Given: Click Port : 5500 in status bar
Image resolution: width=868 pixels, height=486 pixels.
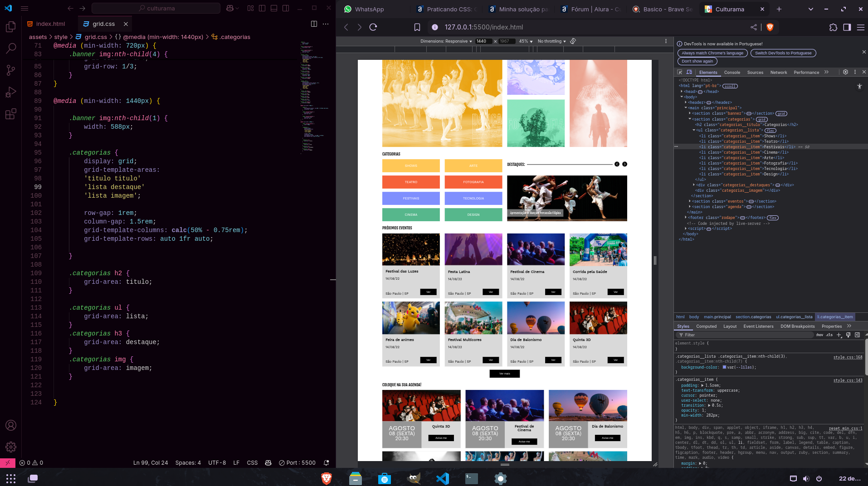Looking at the screenshot, I should click(297, 463).
